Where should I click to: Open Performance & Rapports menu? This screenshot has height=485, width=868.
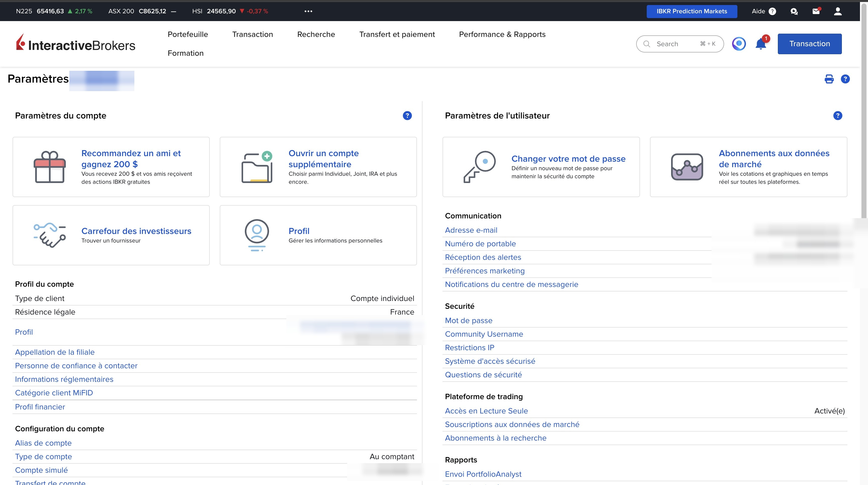click(x=502, y=34)
